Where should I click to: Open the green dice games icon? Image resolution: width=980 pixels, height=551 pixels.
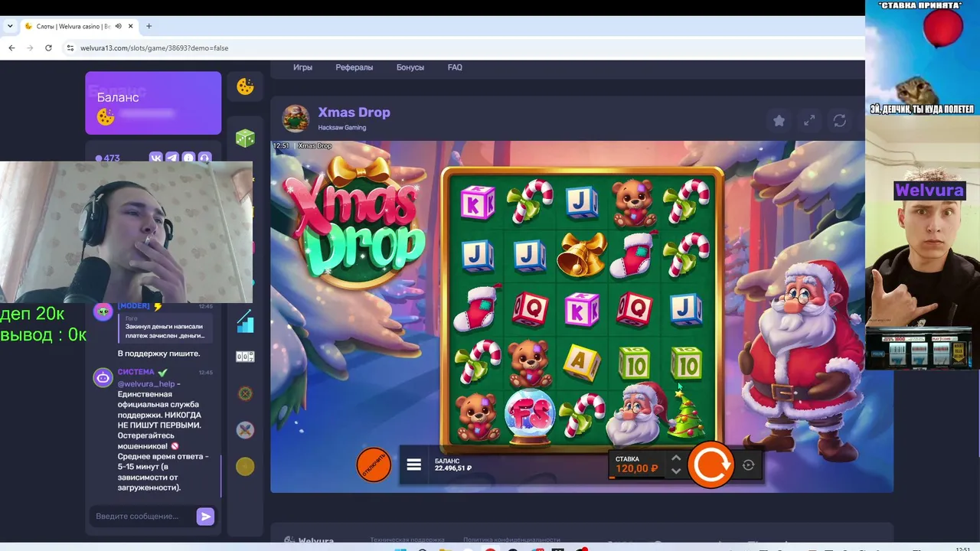point(245,139)
